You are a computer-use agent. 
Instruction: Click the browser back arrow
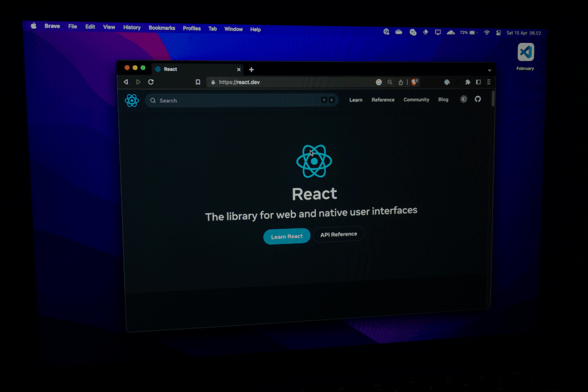pos(126,82)
